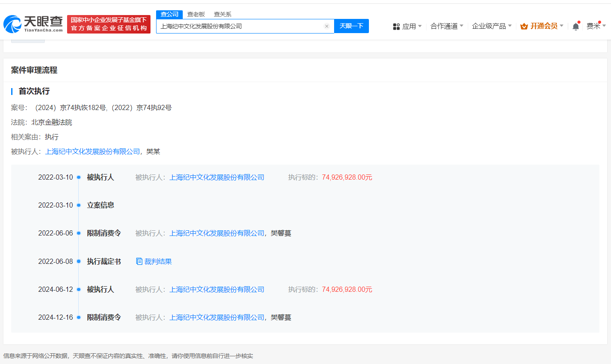Switch to the 查关系 tab
Viewport: 611px width, 364px height.
(x=223, y=15)
